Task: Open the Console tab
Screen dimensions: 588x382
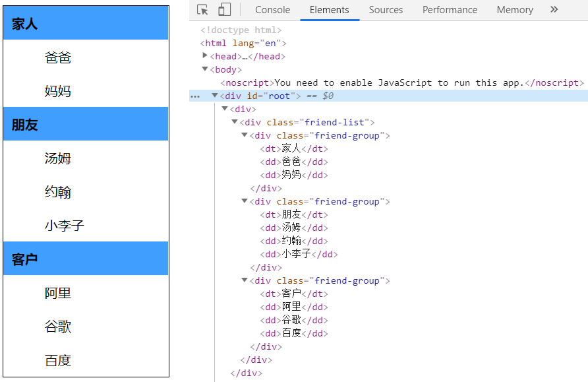Action: tap(273, 10)
